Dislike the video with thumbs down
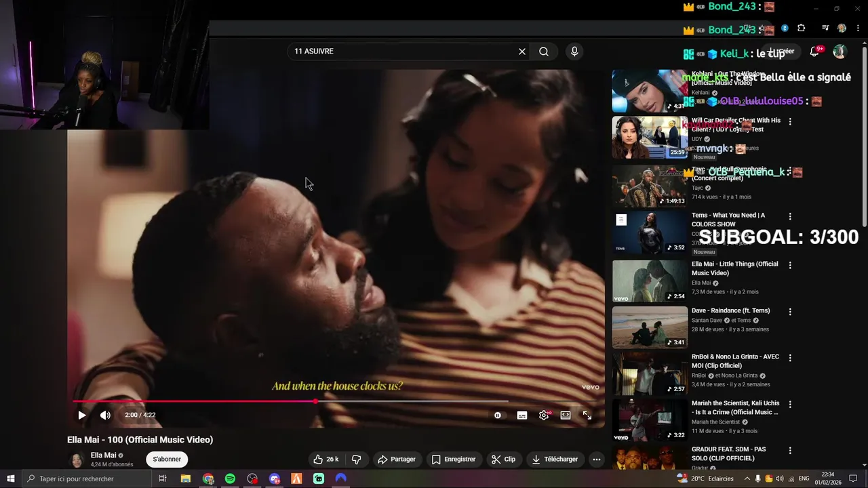868x488 pixels. coord(356,460)
